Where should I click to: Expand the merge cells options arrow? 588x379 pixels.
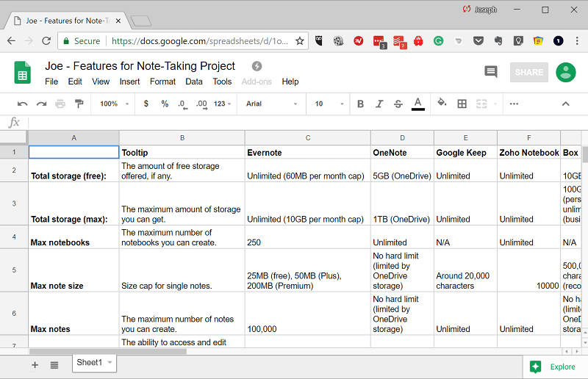[x=495, y=104]
